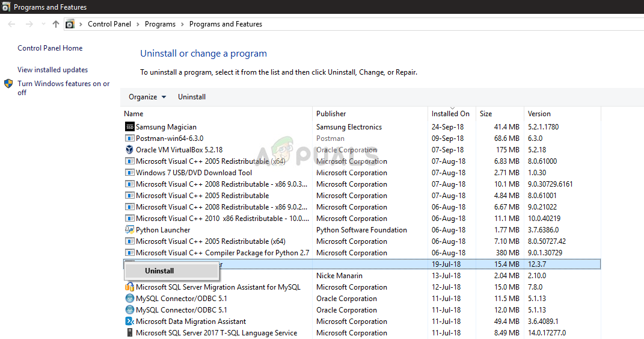Image resolution: width=644 pixels, height=339 pixels.
Task: Click the Postman publisher cell
Action: [x=330, y=138]
